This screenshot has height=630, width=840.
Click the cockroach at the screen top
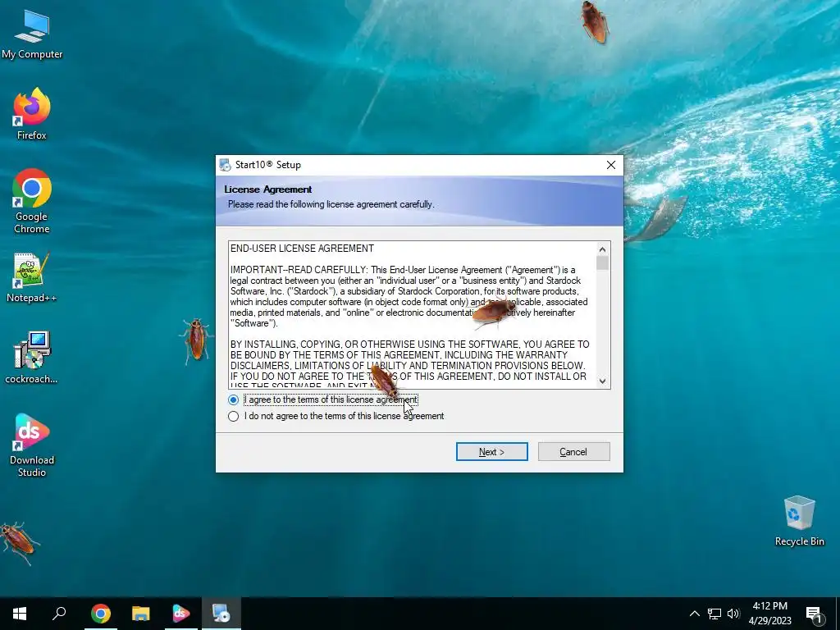(595, 22)
